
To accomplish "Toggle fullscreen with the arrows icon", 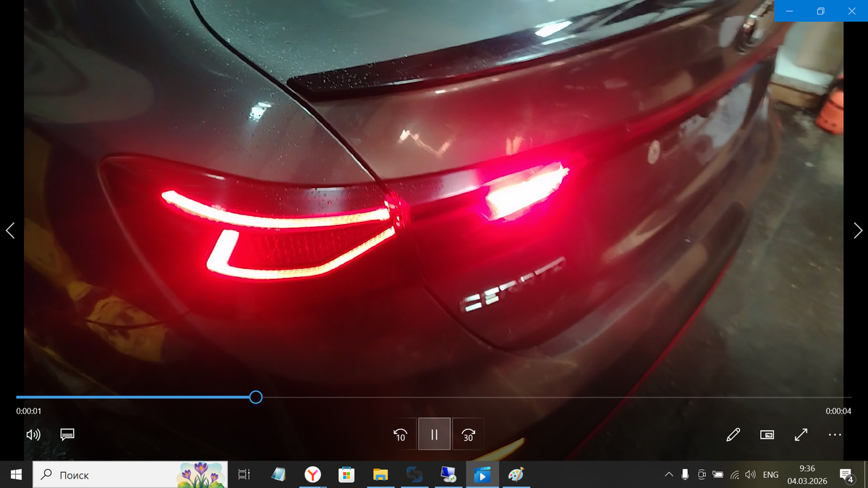I will point(801,435).
